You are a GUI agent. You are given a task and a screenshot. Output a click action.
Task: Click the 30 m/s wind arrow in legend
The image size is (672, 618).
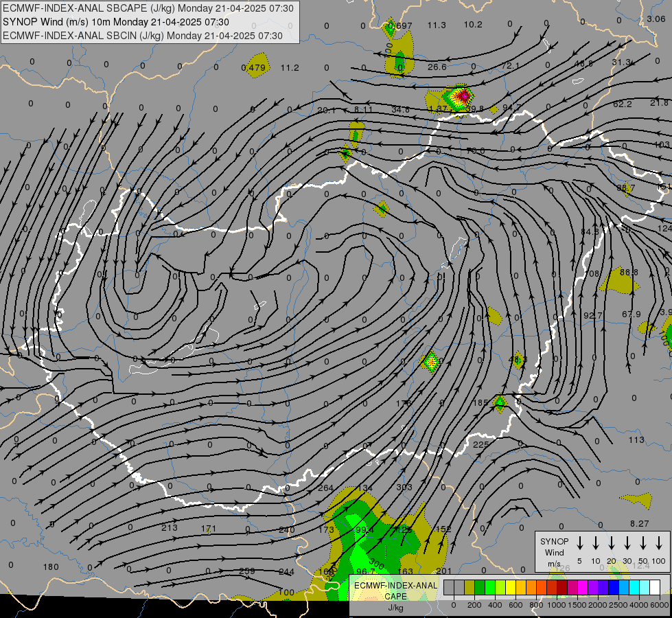[627, 543]
